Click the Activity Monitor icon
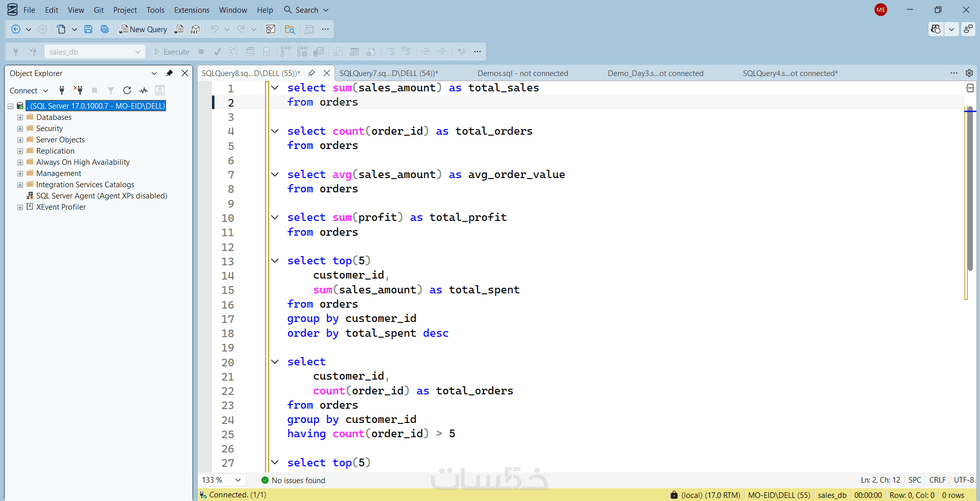Image resolution: width=980 pixels, height=501 pixels. click(144, 90)
